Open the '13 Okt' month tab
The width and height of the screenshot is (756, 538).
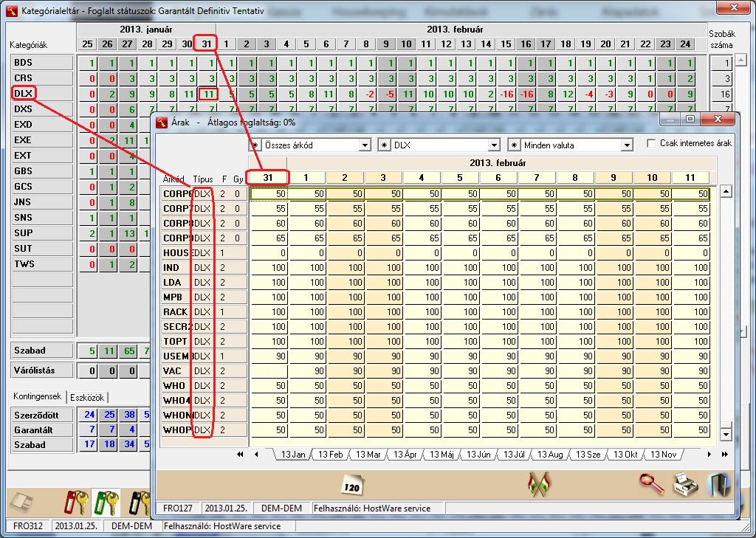pos(625,454)
